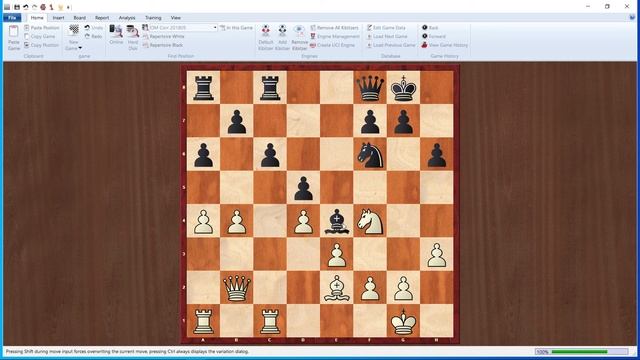The height and width of the screenshot is (360, 640).
Task: Open the New Game dropdown arrow
Action: pyautogui.click(x=80, y=48)
